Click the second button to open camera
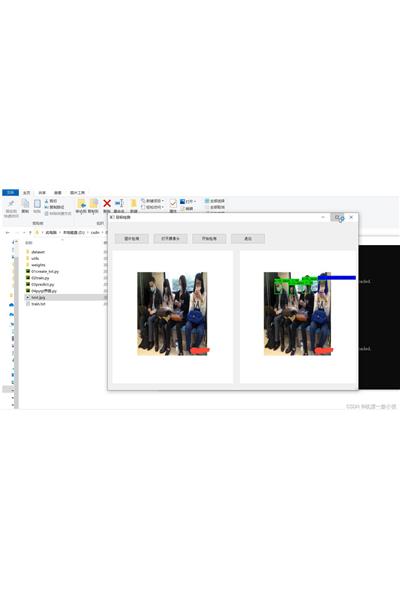The height and width of the screenshot is (600, 400). [x=170, y=238]
